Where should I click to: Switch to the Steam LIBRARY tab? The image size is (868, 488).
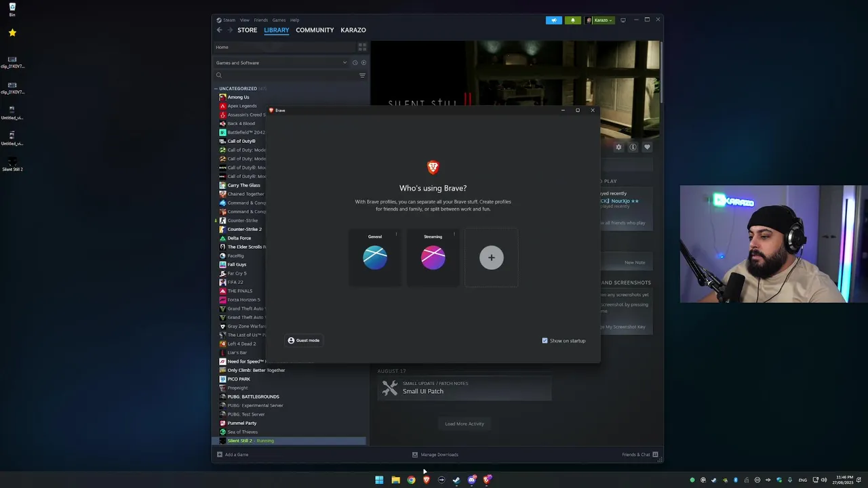click(277, 30)
